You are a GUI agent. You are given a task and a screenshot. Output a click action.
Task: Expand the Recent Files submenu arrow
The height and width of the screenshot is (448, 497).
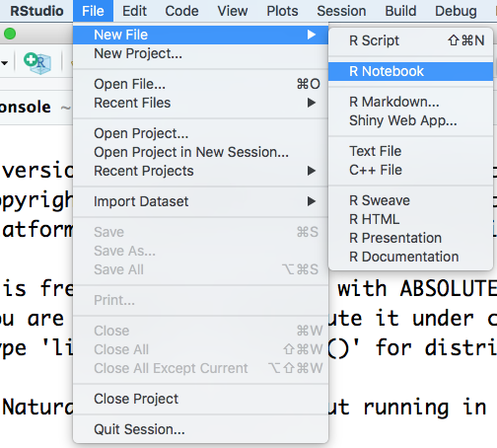point(312,103)
